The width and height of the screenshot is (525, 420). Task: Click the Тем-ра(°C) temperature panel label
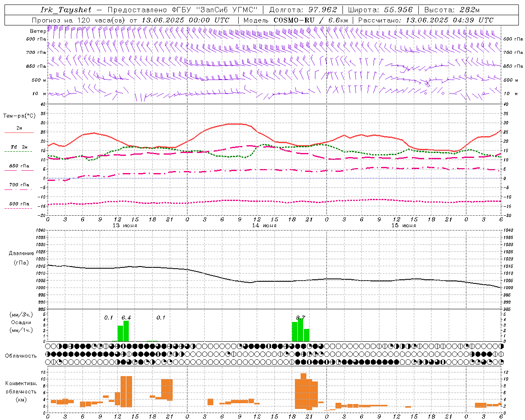19,116
